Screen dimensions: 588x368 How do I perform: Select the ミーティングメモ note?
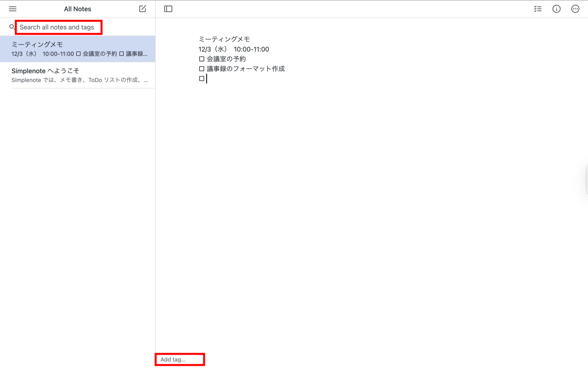77,48
